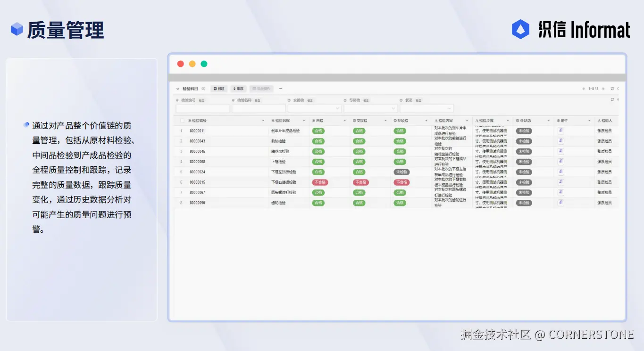Open the 附件 column header menu arrow
The image size is (644, 351).
(x=589, y=121)
